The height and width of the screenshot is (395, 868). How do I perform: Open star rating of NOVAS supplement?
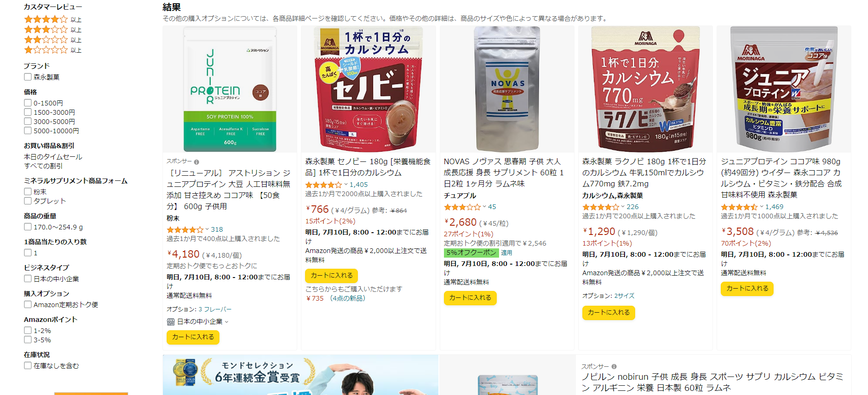click(462, 207)
